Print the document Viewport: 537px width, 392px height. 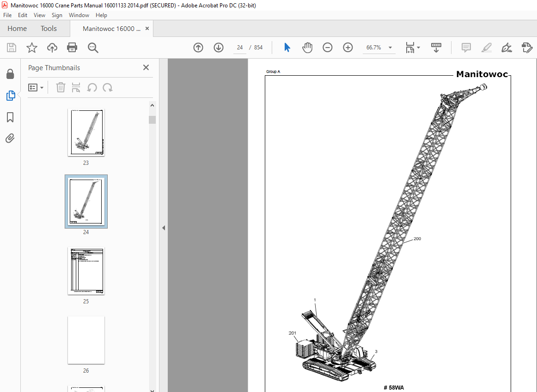pyautogui.click(x=72, y=48)
